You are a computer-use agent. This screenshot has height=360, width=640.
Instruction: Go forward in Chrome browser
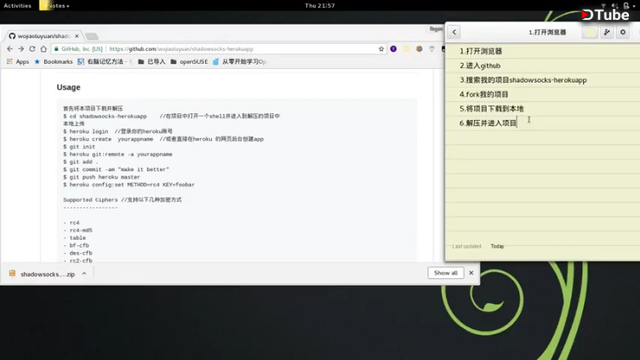point(21,49)
